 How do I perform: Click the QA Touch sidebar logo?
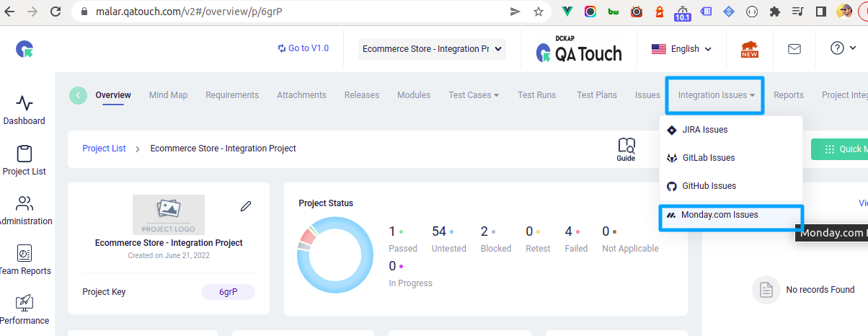click(25, 48)
